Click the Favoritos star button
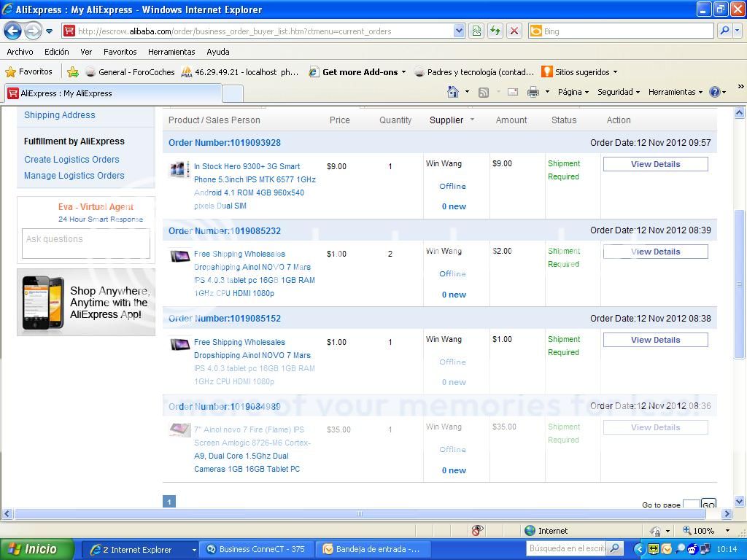 [x=29, y=71]
